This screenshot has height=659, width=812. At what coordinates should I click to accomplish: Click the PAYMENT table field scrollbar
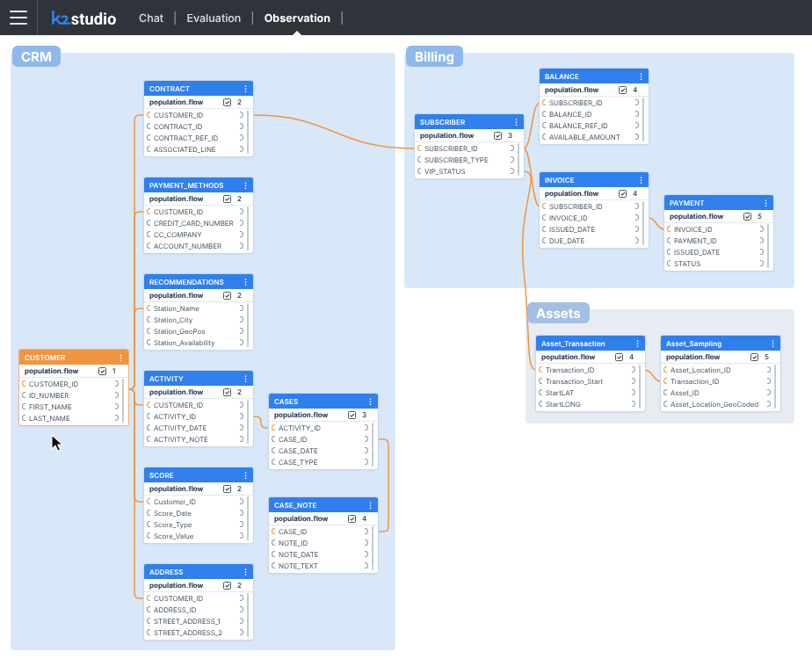click(x=769, y=246)
